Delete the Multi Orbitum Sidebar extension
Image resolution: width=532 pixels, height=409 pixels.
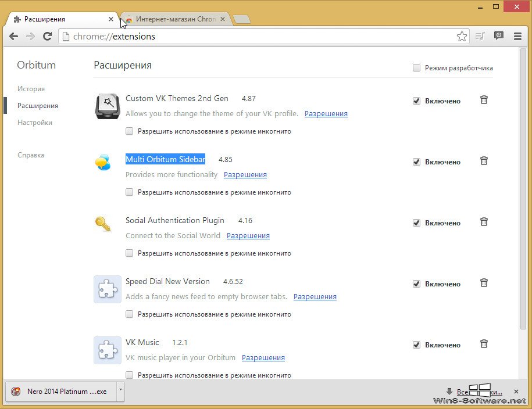pyautogui.click(x=484, y=161)
